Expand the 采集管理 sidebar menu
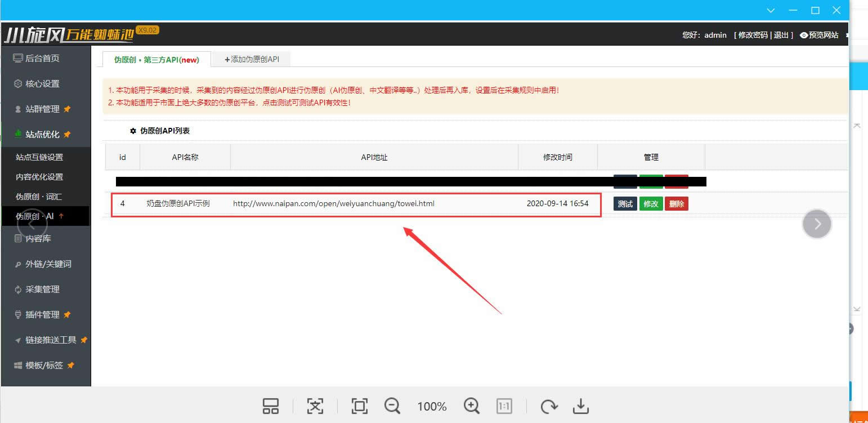Image resolution: width=868 pixels, height=423 pixels. tap(42, 290)
